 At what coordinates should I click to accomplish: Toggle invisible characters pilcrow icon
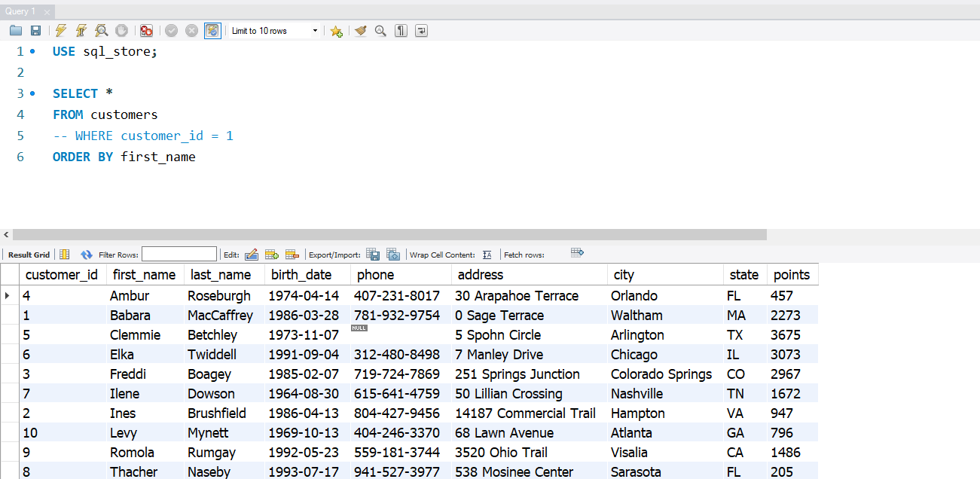click(x=401, y=31)
